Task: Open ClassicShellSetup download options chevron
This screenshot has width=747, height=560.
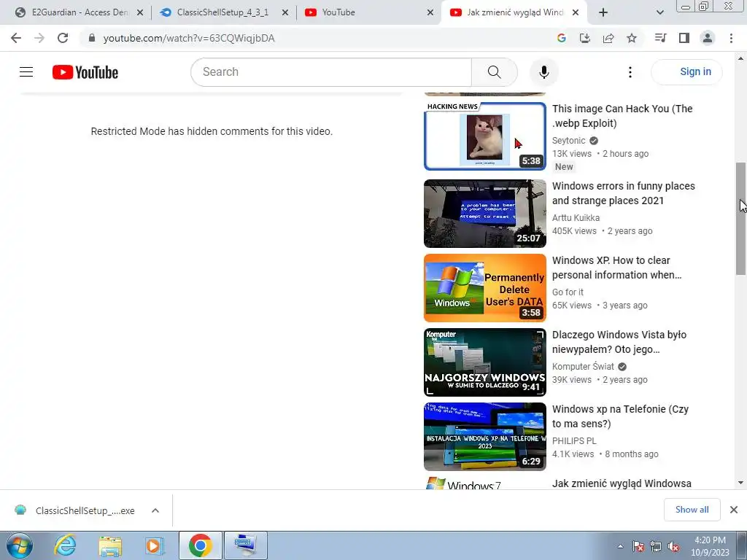Action: 155,510
